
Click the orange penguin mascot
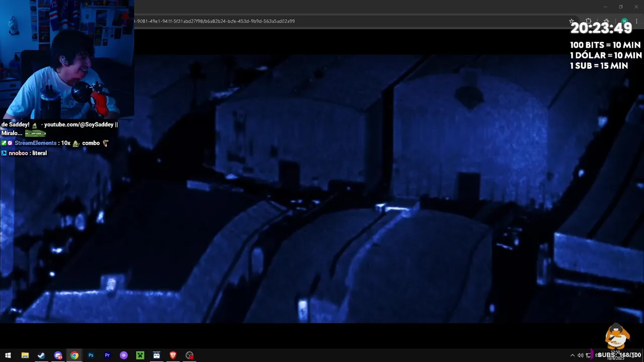pos(617,337)
